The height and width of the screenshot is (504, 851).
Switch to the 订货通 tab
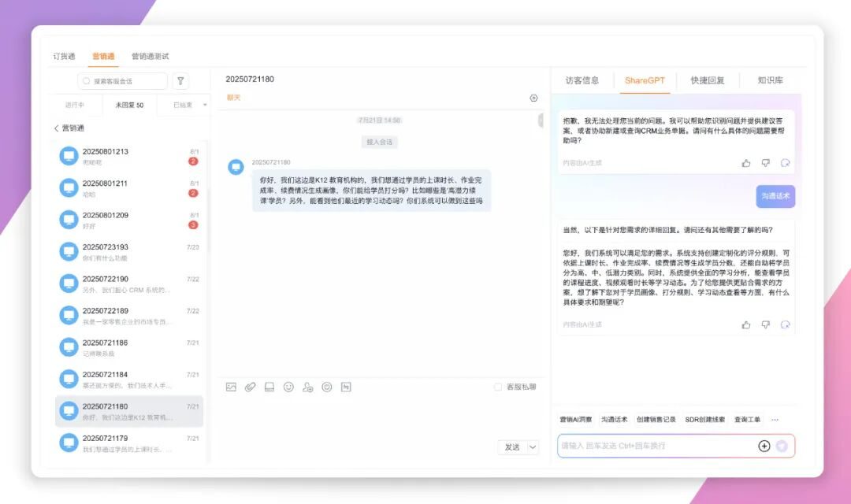[64, 56]
